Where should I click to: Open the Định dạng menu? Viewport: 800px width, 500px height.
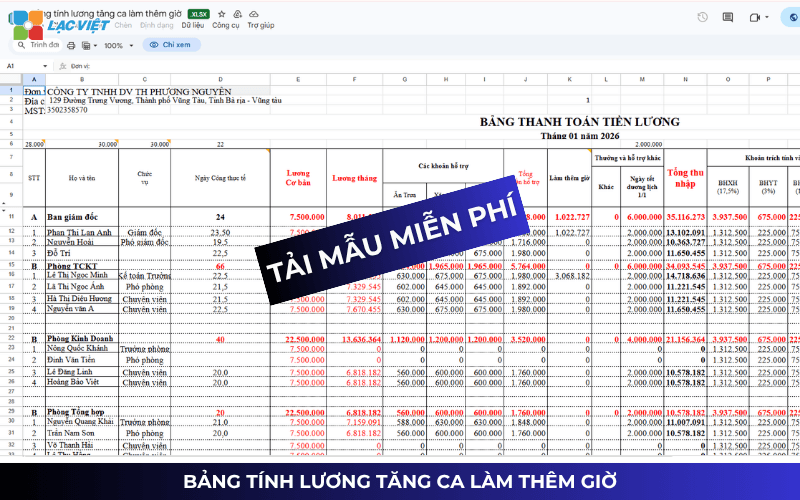[157, 25]
